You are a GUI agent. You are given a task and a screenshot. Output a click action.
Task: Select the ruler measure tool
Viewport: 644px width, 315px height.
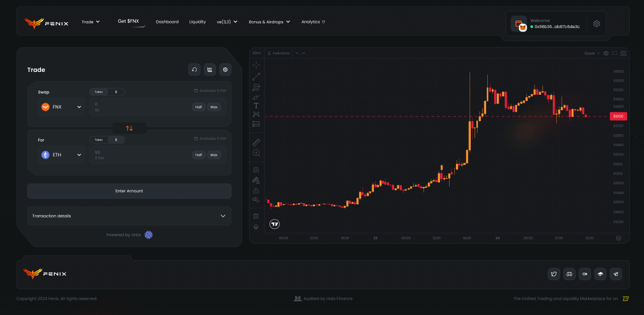256,142
